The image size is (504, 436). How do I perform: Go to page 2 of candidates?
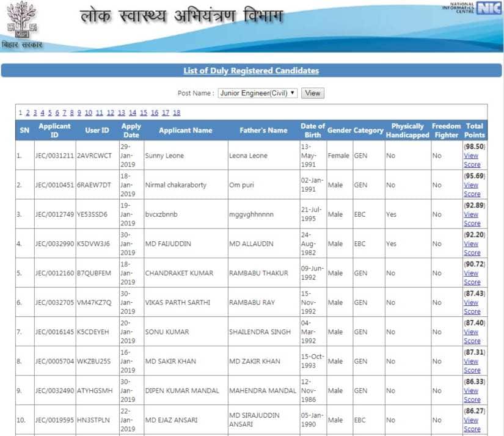pyautogui.click(x=27, y=112)
